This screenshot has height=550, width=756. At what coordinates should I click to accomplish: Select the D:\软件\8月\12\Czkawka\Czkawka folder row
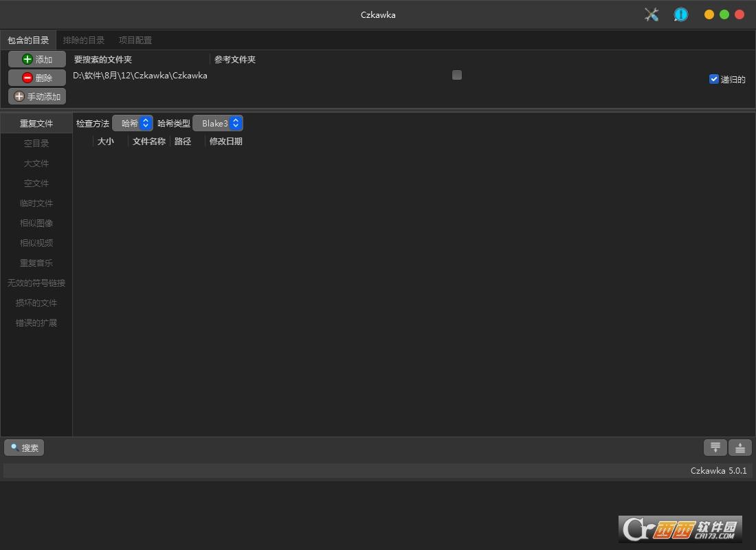tap(388, 75)
